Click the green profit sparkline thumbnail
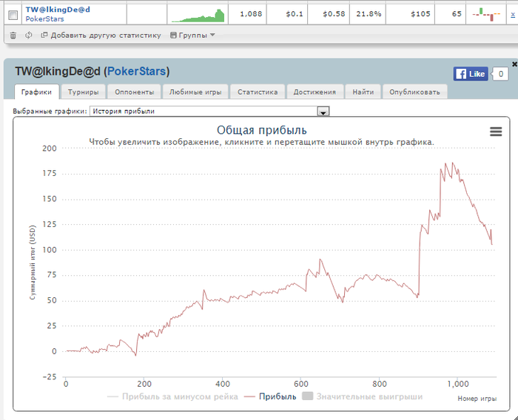 pyautogui.click(x=198, y=16)
